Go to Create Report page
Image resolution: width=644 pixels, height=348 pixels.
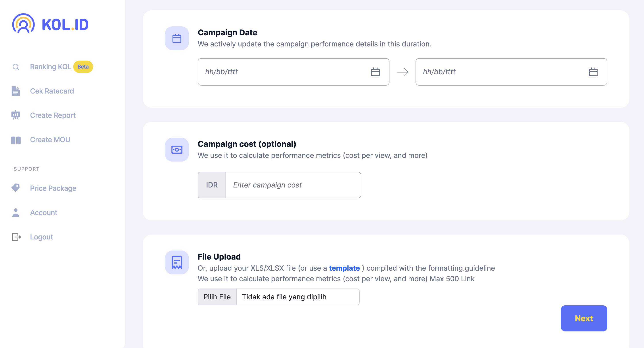click(x=53, y=115)
